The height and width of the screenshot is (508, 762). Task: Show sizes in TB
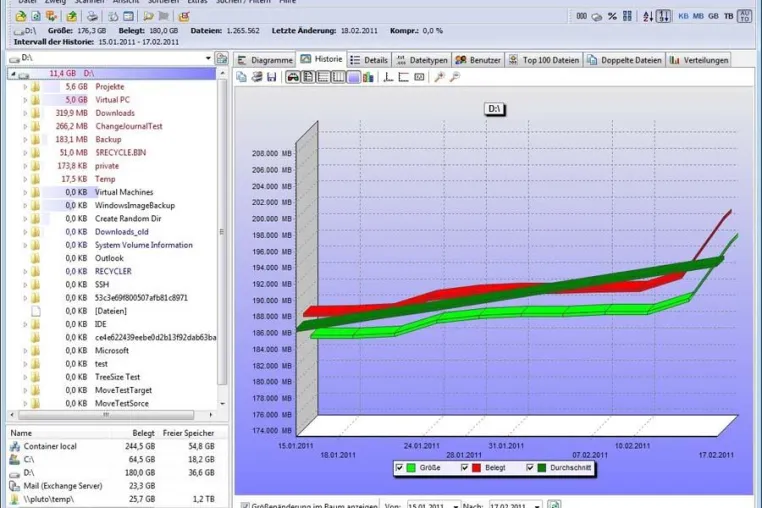coord(728,16)
